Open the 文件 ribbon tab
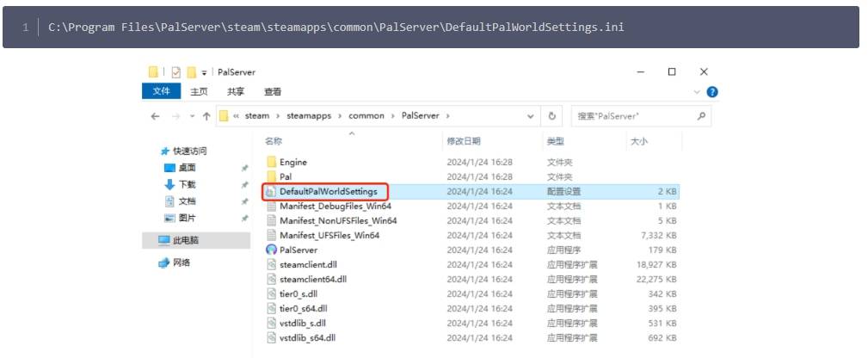868x358 pixels. pos(161,91)
